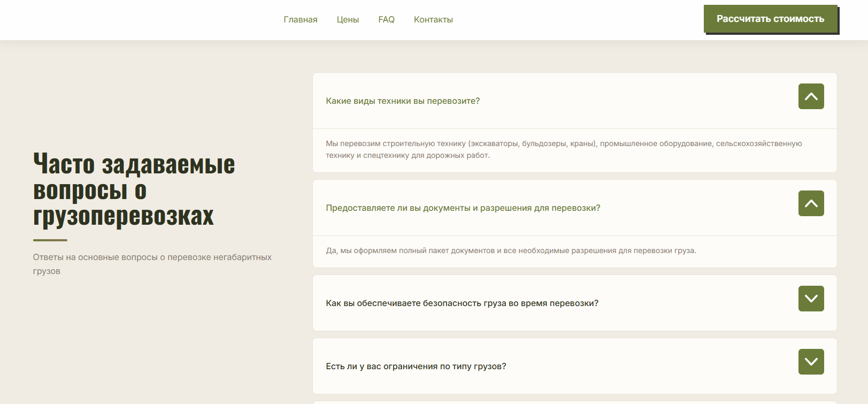Select FAQ in the navigation bar
The width and height of the screenshot is (868, 404).
[x=386, y=20]
